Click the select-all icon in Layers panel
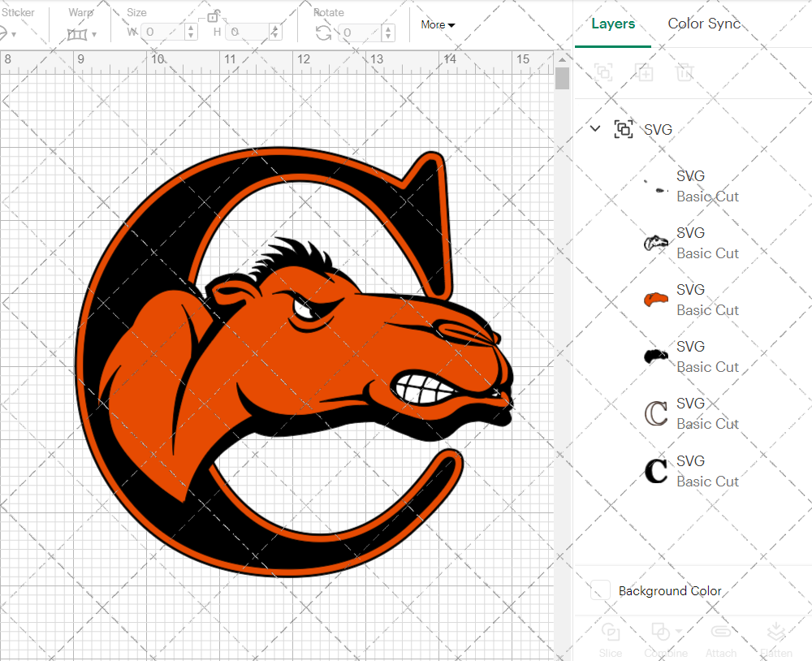The height and width of the screenshot is (661, 812). click(x=603, y=72)
